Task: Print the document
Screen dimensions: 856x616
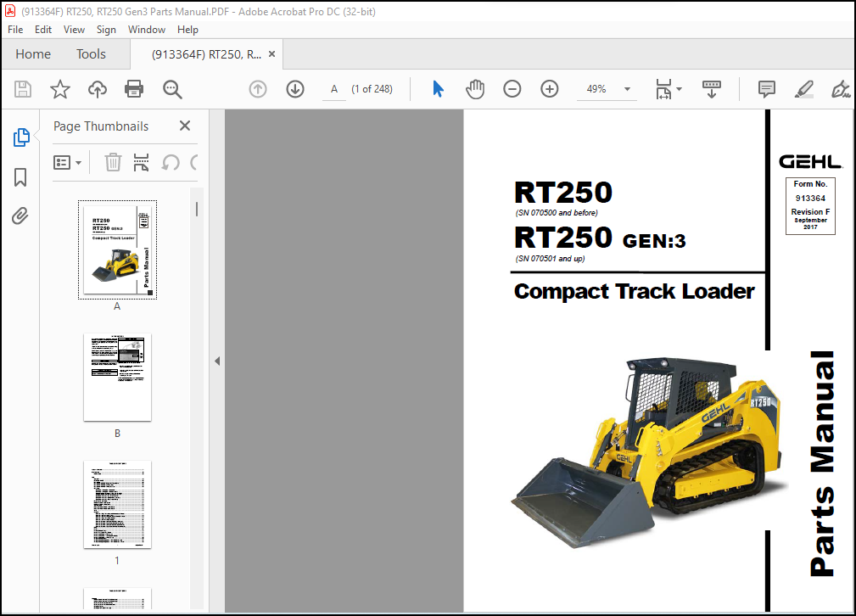Action: click(x=134, y=89)
